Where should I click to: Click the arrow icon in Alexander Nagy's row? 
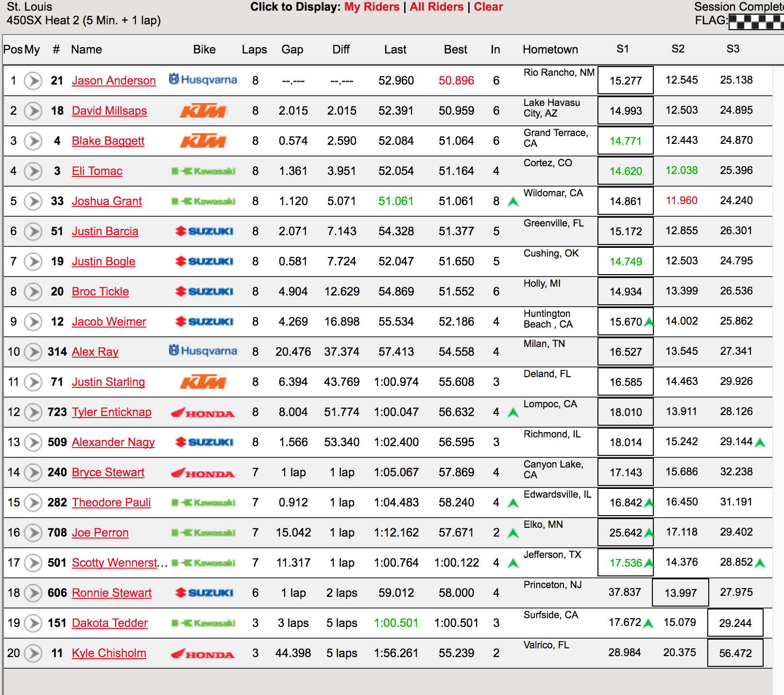(x=33, y=442)
